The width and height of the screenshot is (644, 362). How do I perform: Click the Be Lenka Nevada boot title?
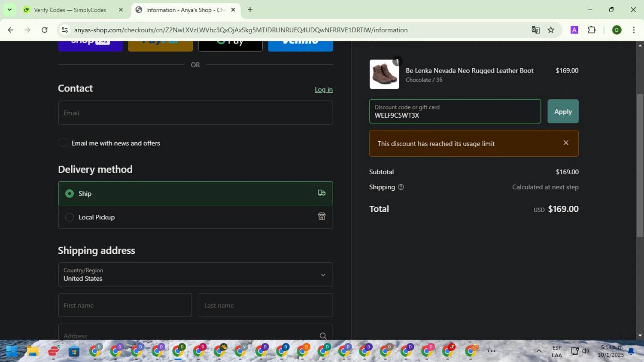click(x=470, y=70)
